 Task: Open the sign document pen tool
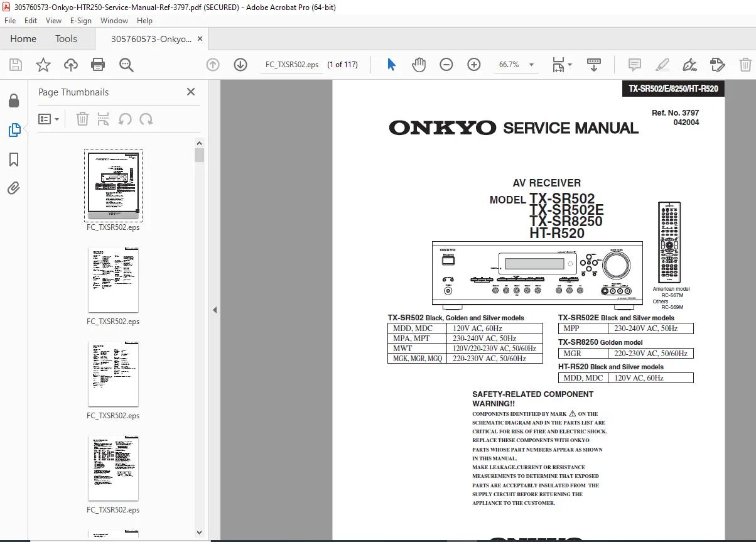tap(689, 65)
